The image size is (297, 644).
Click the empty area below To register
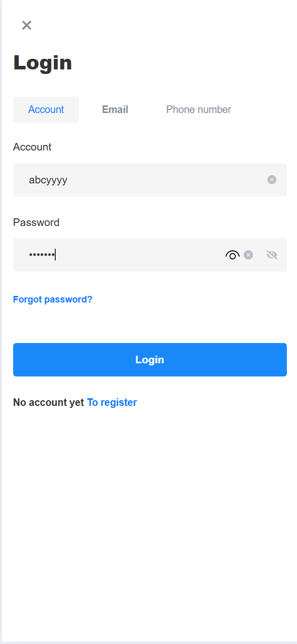point(150,522)
